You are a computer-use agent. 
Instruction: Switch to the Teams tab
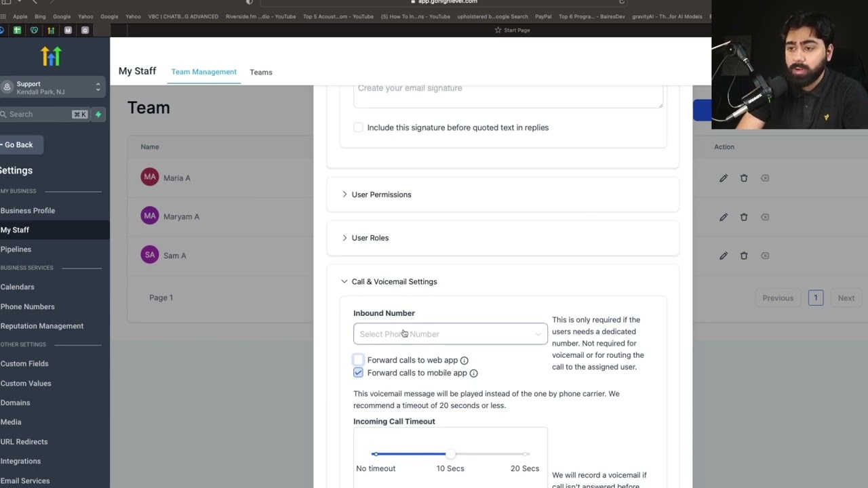point(261,73)
